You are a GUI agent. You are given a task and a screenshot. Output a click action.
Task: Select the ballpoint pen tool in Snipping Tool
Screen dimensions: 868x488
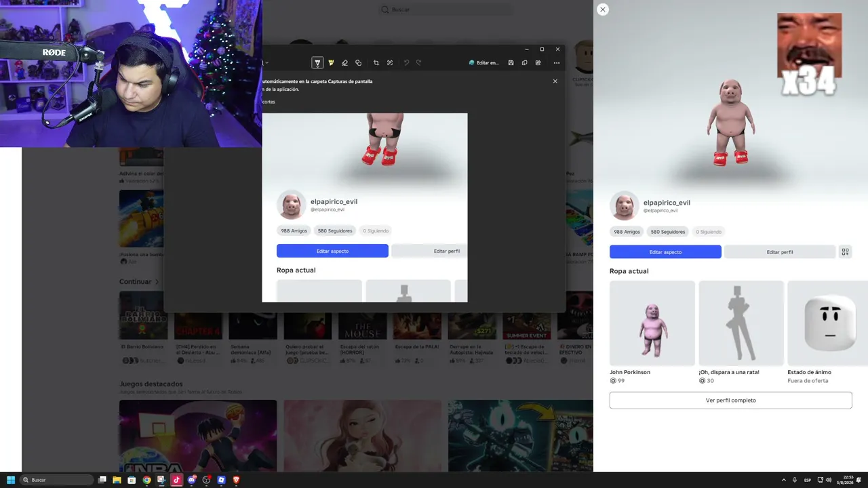pyautogui.click(x=317, y=63)
